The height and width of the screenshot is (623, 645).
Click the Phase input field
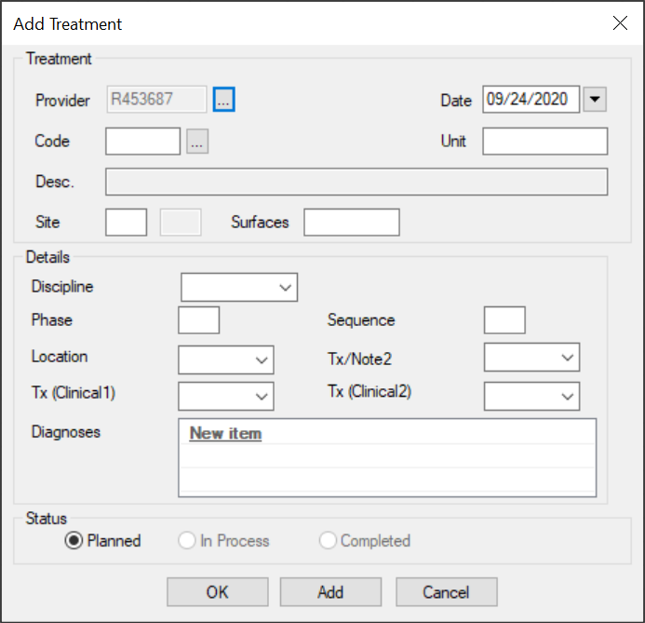(x=198, y=321)
